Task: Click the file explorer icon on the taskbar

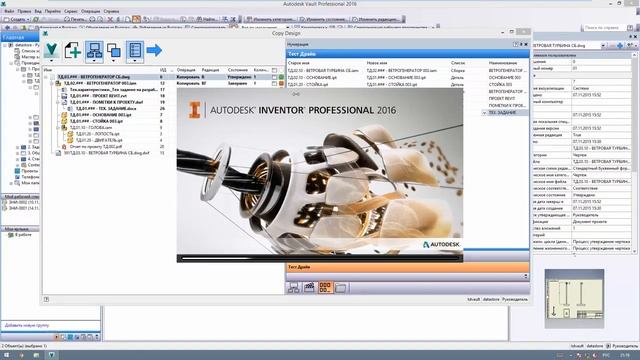Action: [x=36, y=355]
